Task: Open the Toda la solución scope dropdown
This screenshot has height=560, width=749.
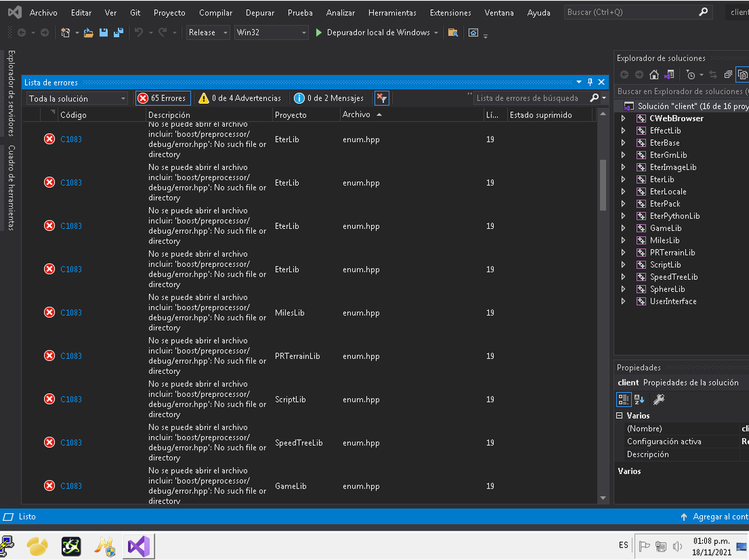Action: pyautogui.click(x=77, y=99)
